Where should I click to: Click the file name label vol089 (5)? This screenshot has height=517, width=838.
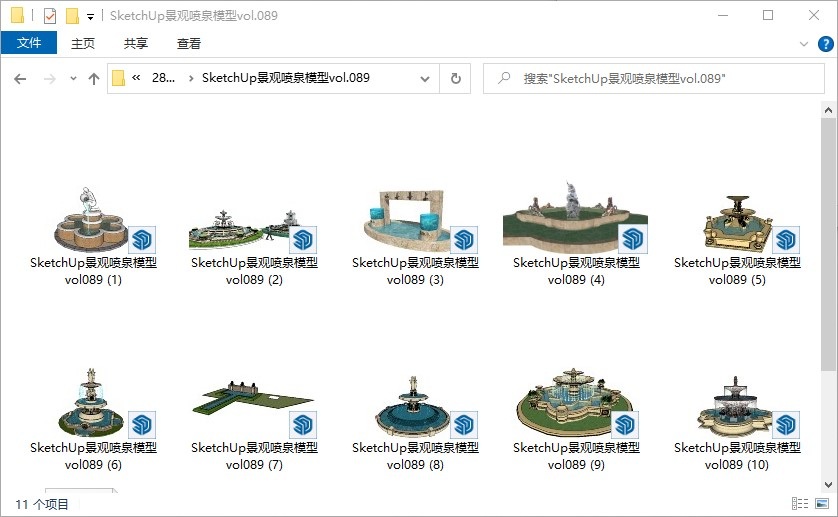point(738,271)
